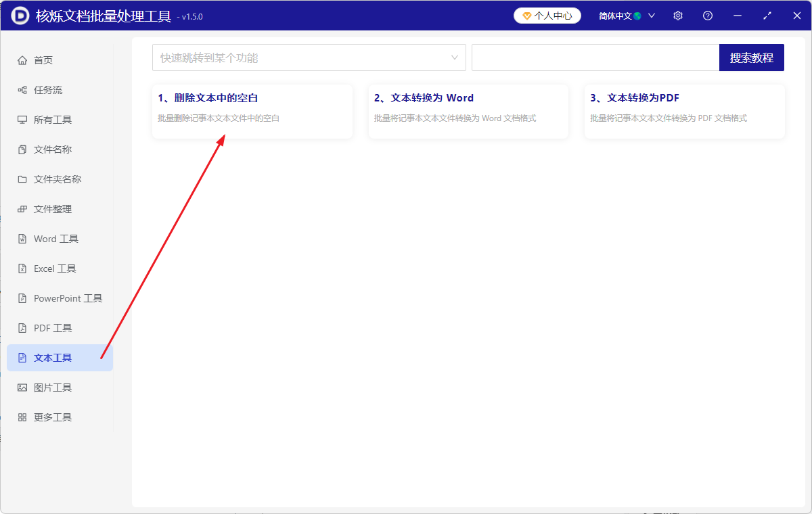Viewport: 812px width, 514px height.
Task: Open the Excel 工具 icon
Action: coord(22,268)
